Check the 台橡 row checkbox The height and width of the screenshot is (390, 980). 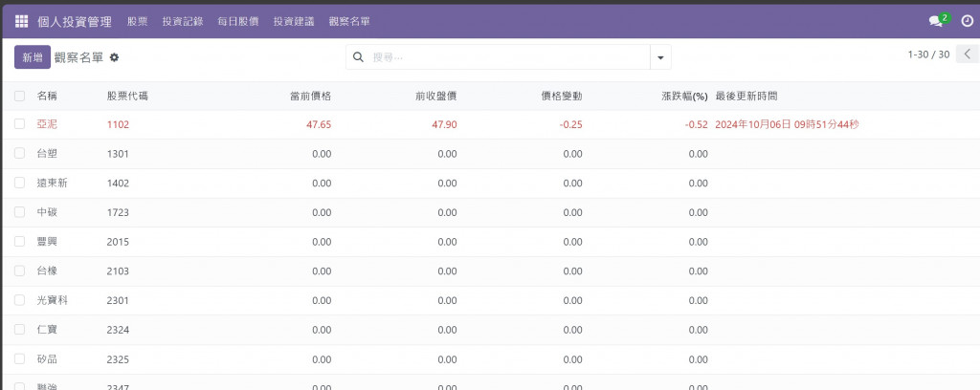click(x=19, y=271)
